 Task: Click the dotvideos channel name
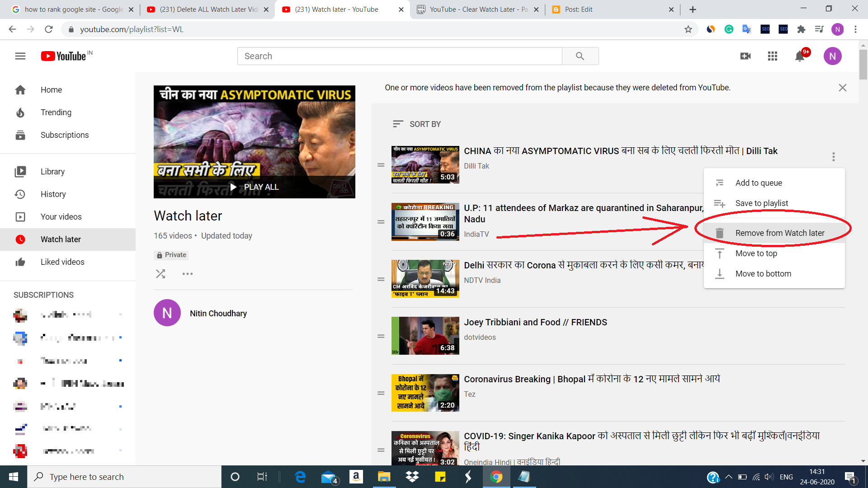coord(480,337)
